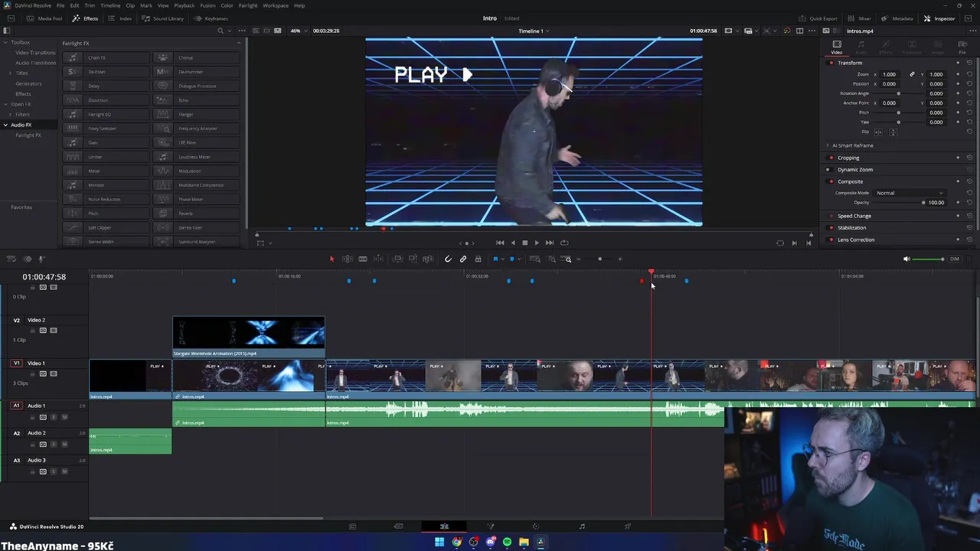Open the Timeline 1 name dropdown
The width and height of the screenshot is (980, 551).
coord(534,31)
